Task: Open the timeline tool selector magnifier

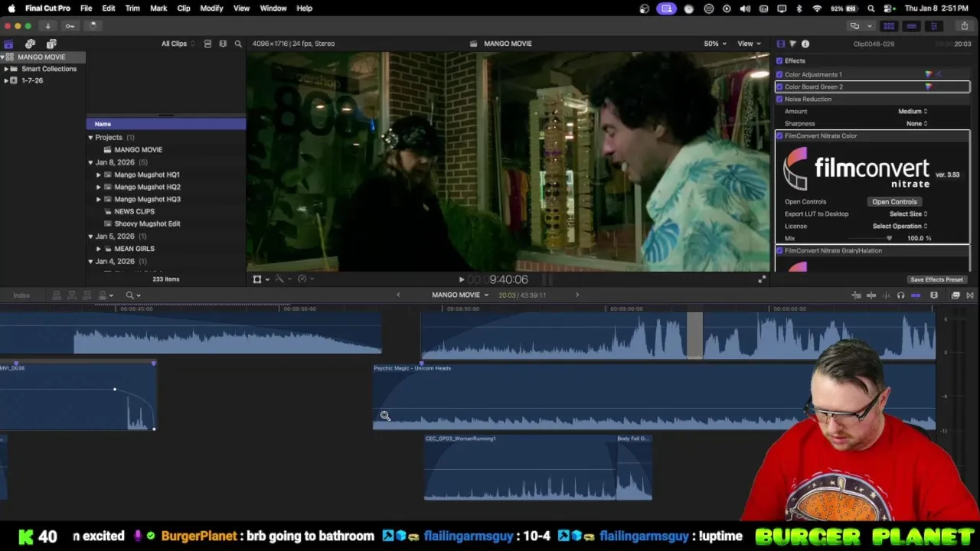Action: [x=132, y=295]
